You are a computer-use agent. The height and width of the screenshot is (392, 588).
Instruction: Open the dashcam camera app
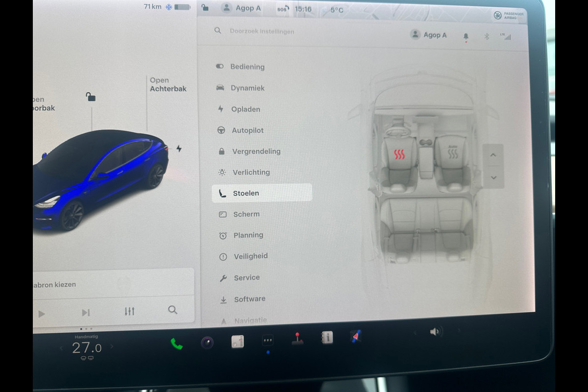coord(207,343)
